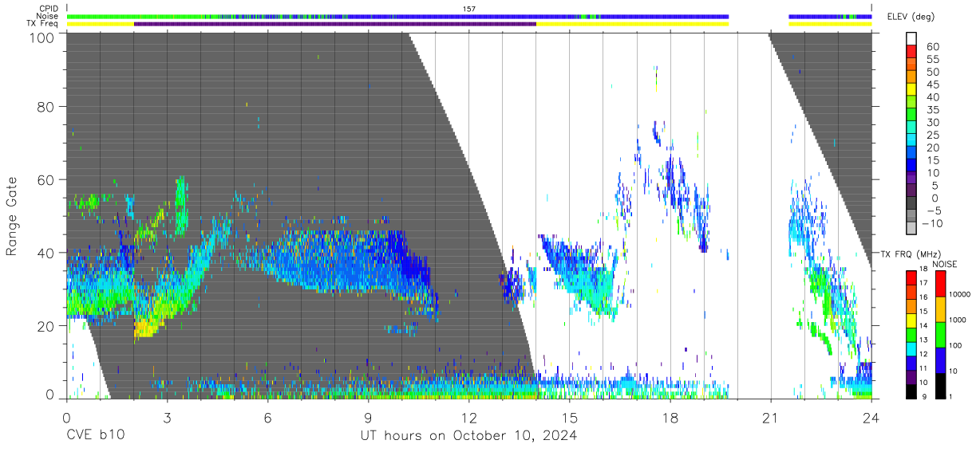Click the 9 tick on the UT hours axis
This screenshot has width=980, height=452.
368,416
